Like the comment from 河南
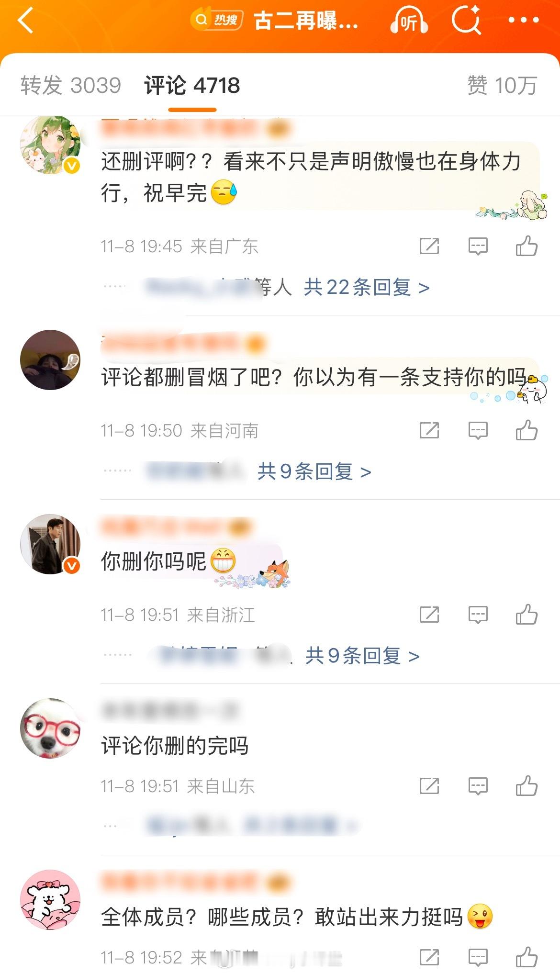The height and width of the screenshot is (974, 560). point(526,430)
